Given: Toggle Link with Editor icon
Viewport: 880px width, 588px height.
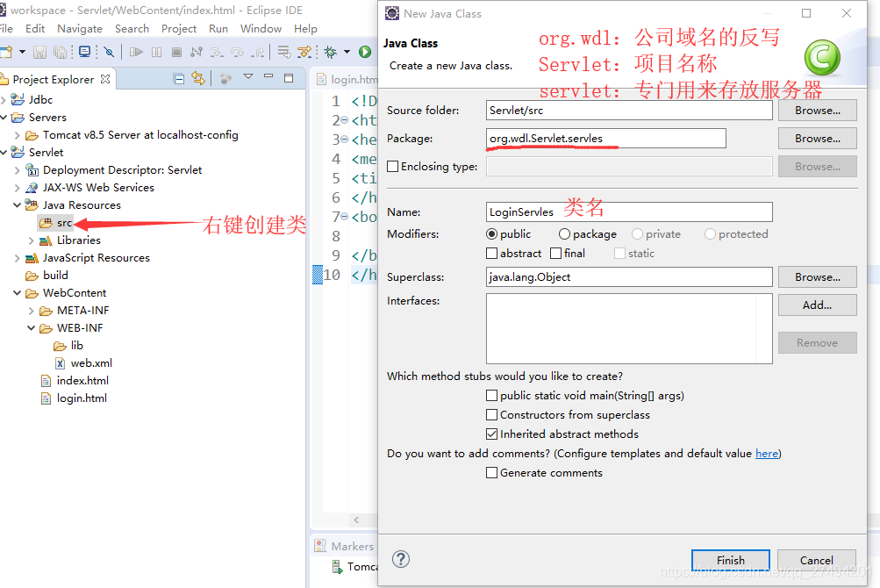Looking at the screenshot, I should 198,79.
